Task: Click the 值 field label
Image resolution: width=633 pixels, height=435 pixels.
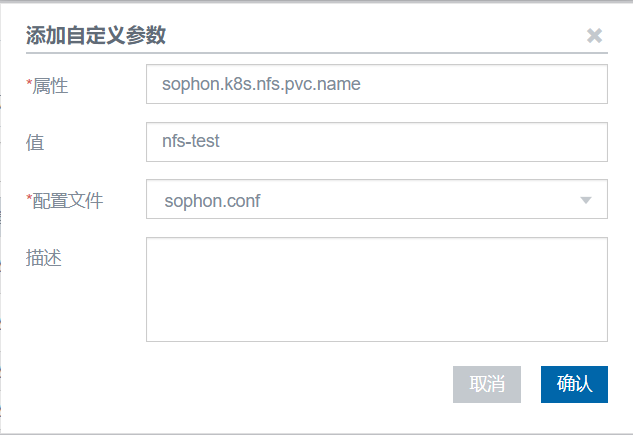Action: 35,143
